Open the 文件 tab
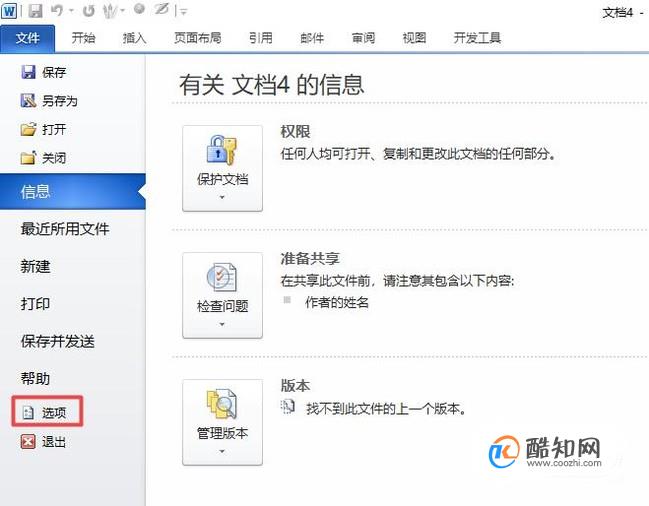This screenshot has height=506, width=649. (28, 38)
